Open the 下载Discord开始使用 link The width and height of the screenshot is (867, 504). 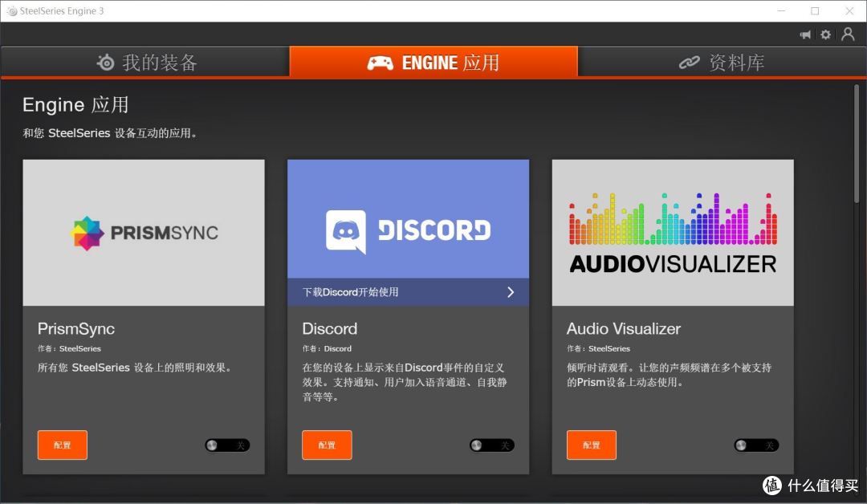tap(408, 292)
